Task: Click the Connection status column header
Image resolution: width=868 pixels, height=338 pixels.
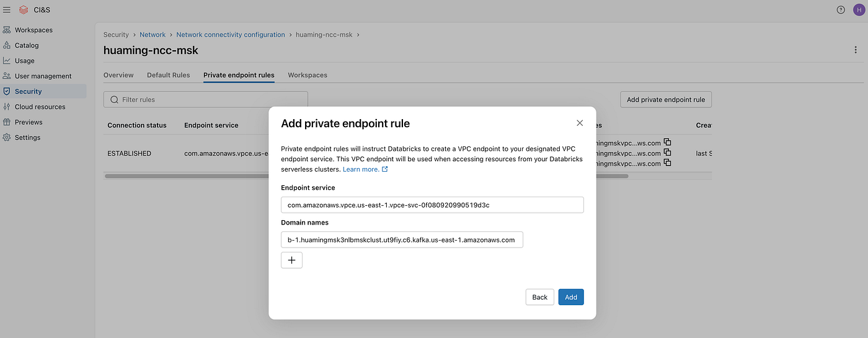Action: pos(137,125)
